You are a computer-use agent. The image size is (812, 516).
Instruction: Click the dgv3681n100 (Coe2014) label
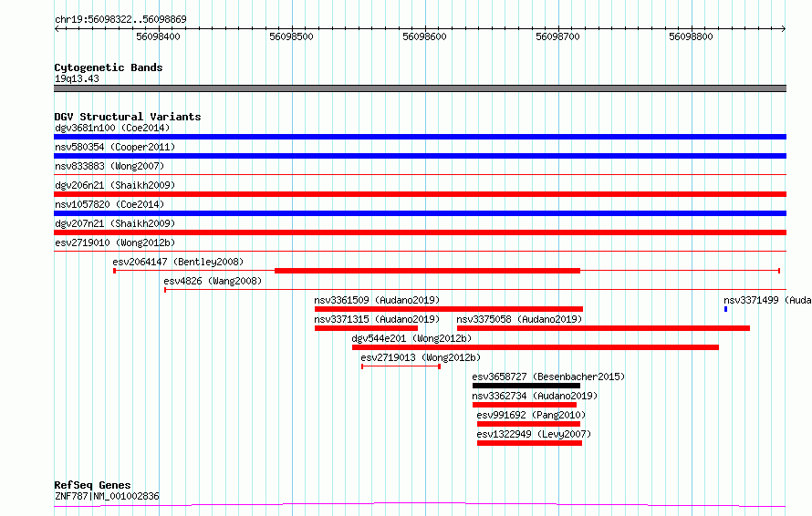[112, 128]
